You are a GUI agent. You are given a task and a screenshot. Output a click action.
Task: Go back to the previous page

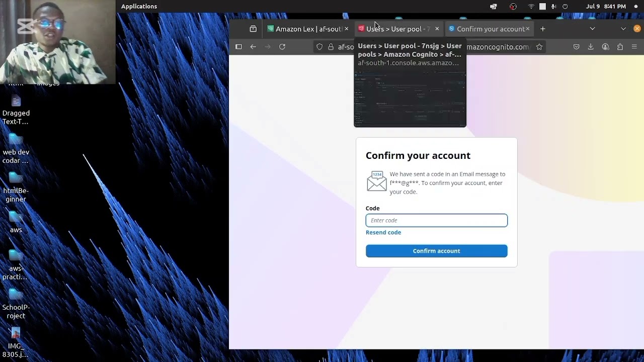253,47
